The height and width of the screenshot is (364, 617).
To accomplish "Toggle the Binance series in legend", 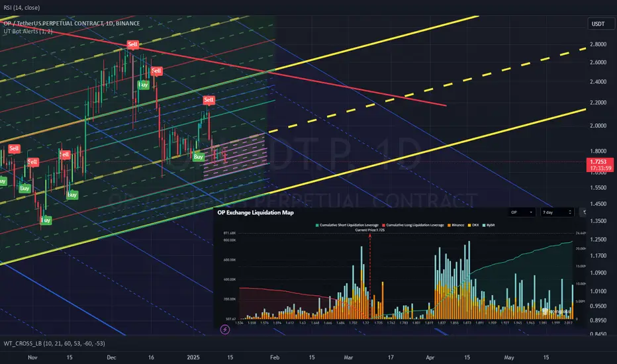I will pos(456,225).
